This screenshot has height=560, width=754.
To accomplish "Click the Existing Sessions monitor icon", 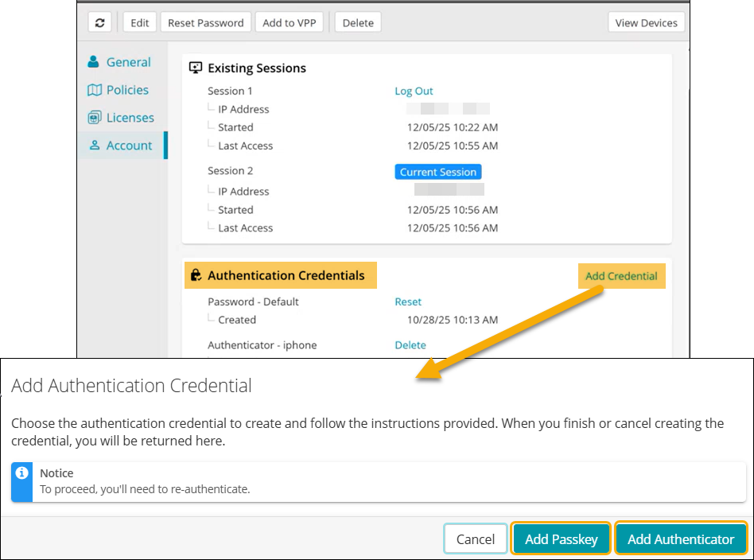I will [x=196, y=68].
